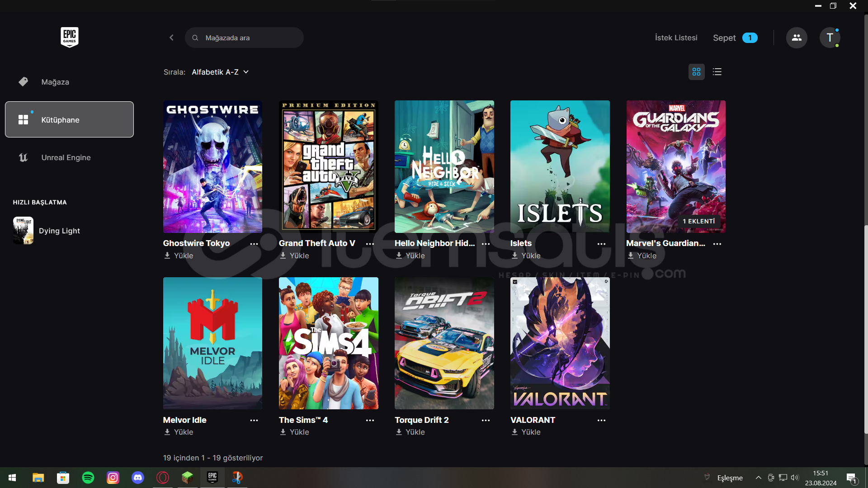Open Unreal Engine in the sidebar
868x488 pixels.
[x=69, y=157]
